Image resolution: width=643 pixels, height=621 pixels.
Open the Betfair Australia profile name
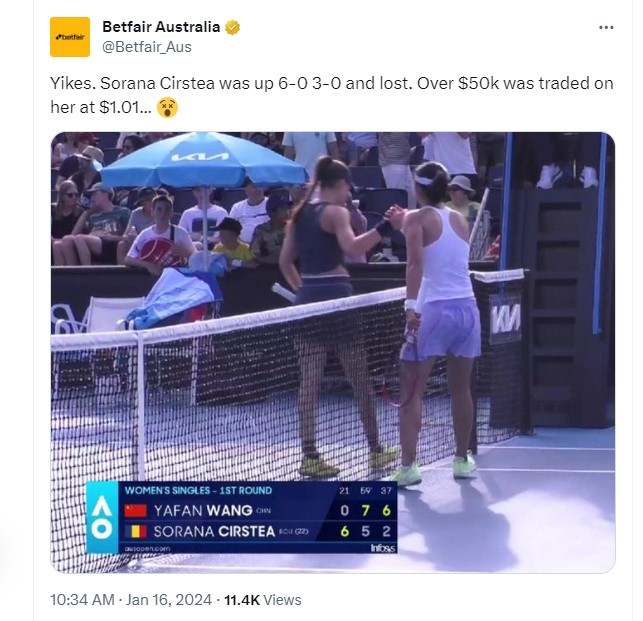161,27
